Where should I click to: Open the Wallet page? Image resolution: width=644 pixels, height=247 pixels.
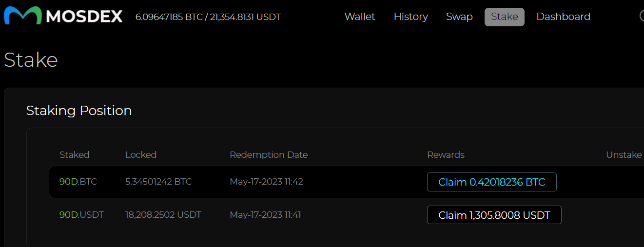click(x=360, y=17)
